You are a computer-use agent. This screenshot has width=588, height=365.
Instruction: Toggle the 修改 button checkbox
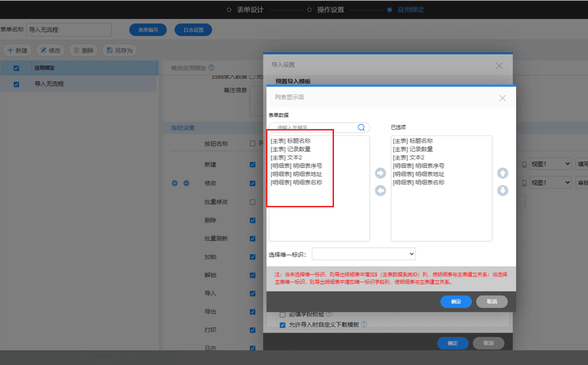253,183
